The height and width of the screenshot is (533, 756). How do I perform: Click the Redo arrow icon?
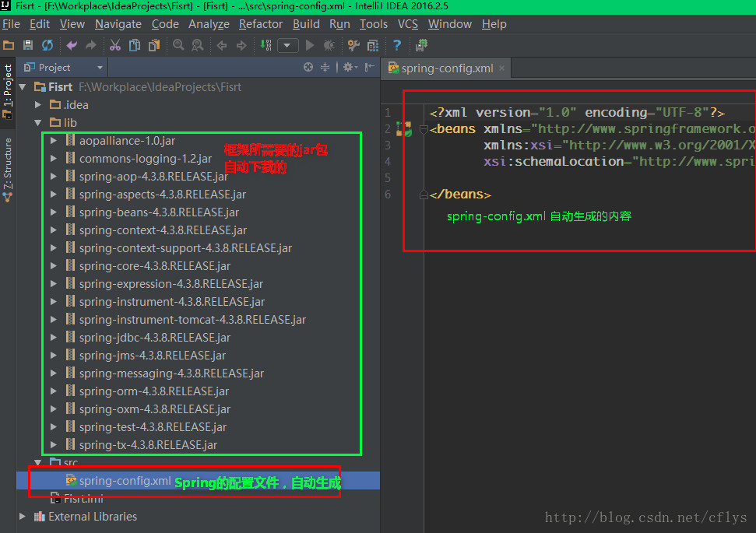(x=90, y=45)
